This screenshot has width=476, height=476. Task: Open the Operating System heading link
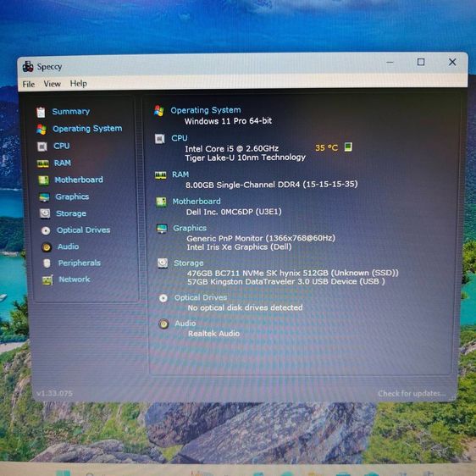click(x=206, y=110)
